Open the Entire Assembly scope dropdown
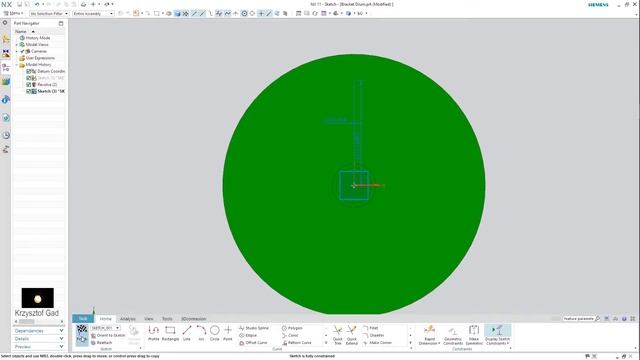640x360 pixels. [93, 13]
